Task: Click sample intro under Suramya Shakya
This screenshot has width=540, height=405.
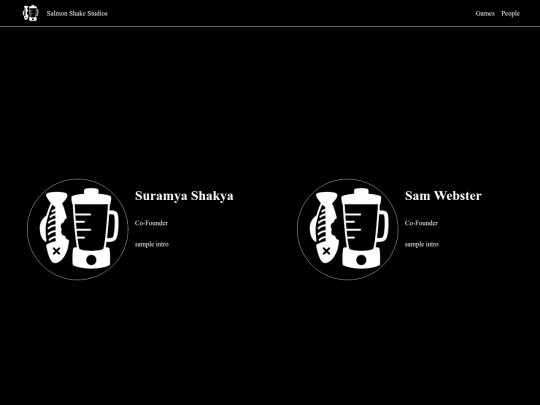Action: coord(152,244)
